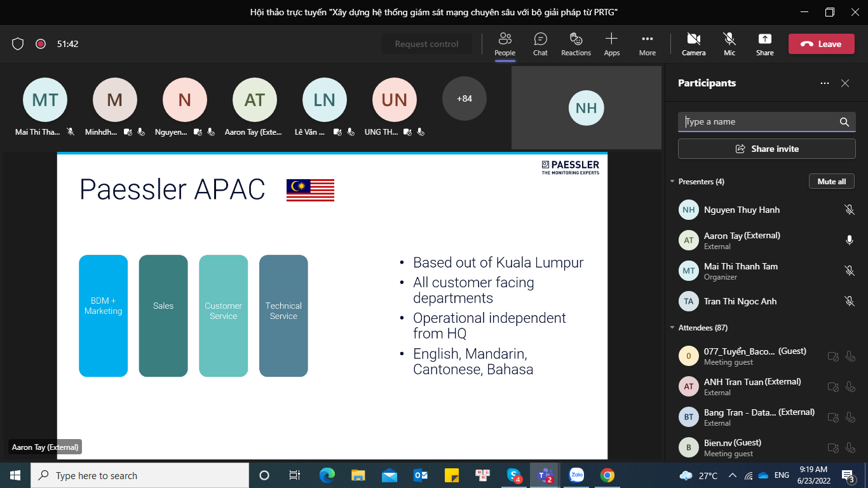
Task: Select 077_Tuyển_Baco (Guest) attendee
Action: click(766, 356)
